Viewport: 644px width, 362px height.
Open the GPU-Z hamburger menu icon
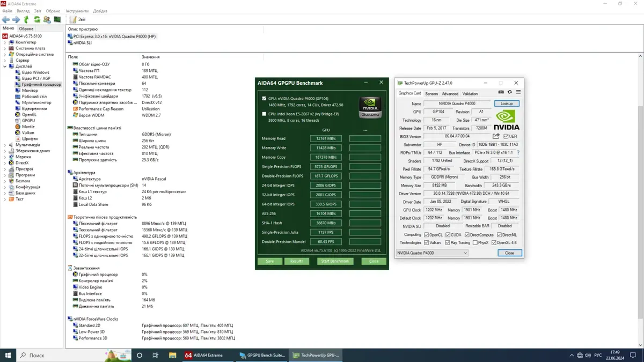coord(518,92)
